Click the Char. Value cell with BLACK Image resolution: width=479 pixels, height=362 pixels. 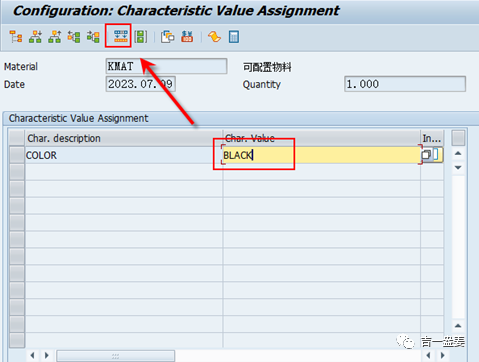(321, 155)
